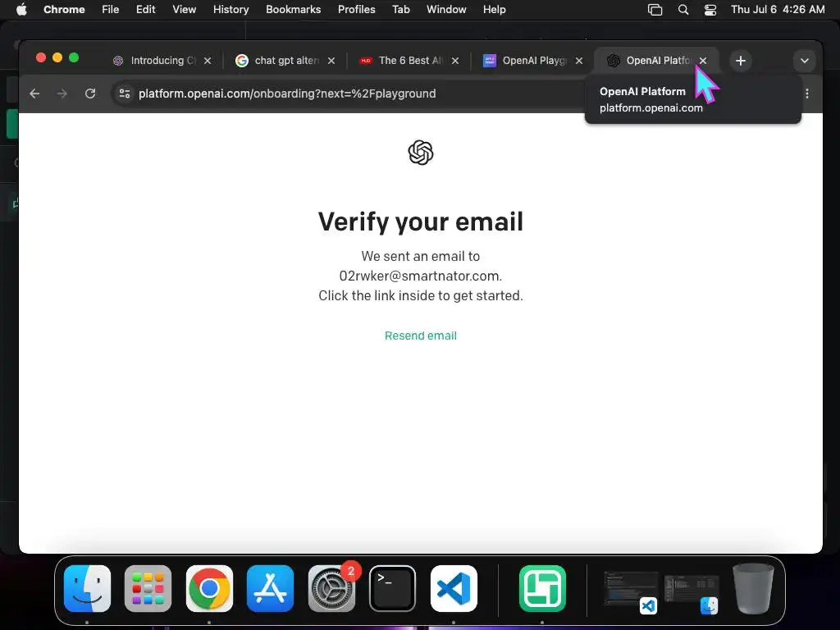View site information icon in address bar
The image size is (840, 630).
(x=125, y=94)
